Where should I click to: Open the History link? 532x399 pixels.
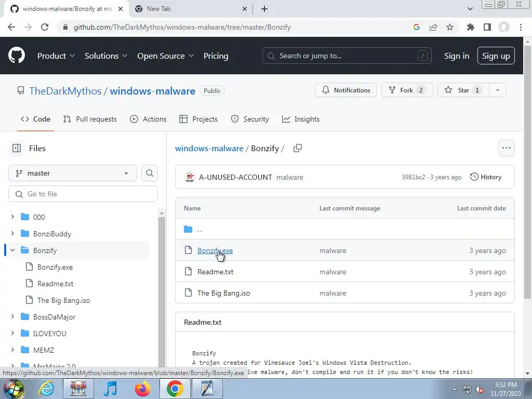[x=486, y=177]
